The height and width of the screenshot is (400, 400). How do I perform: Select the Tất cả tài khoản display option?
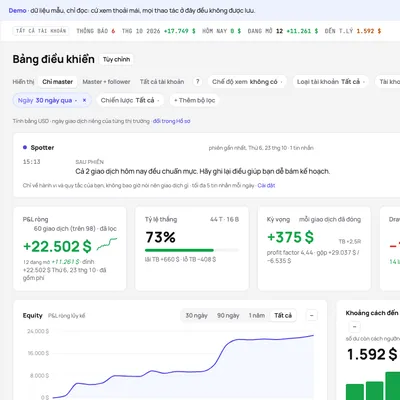pyautogui.click(x=162, y=82)
